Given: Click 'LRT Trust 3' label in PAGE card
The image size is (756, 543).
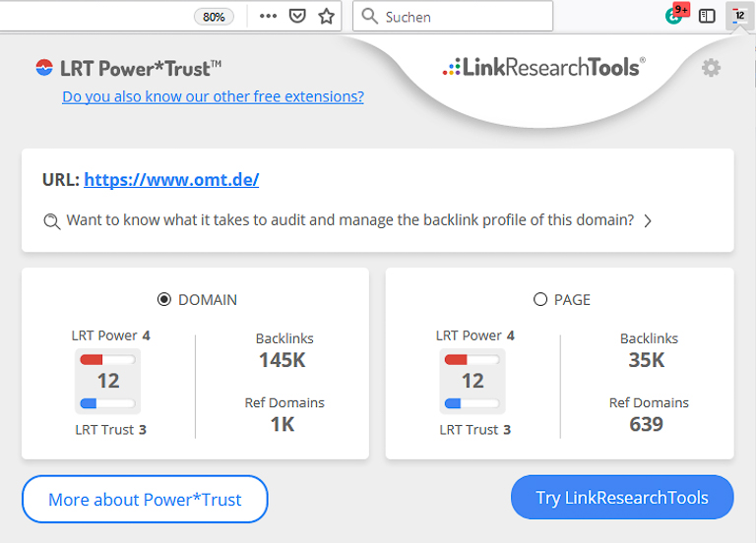Looking at the screenshot, I should tap(475, 429).
